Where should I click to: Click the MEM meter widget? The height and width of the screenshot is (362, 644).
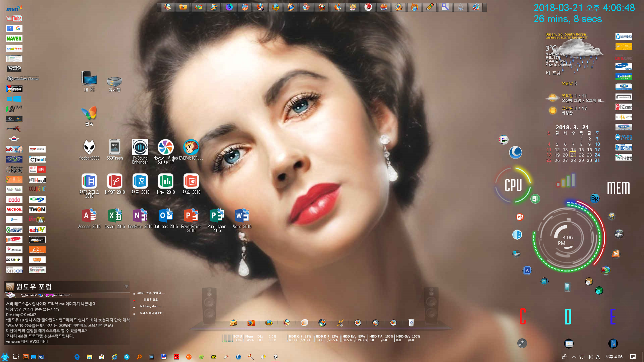click(x=618, y=188)
